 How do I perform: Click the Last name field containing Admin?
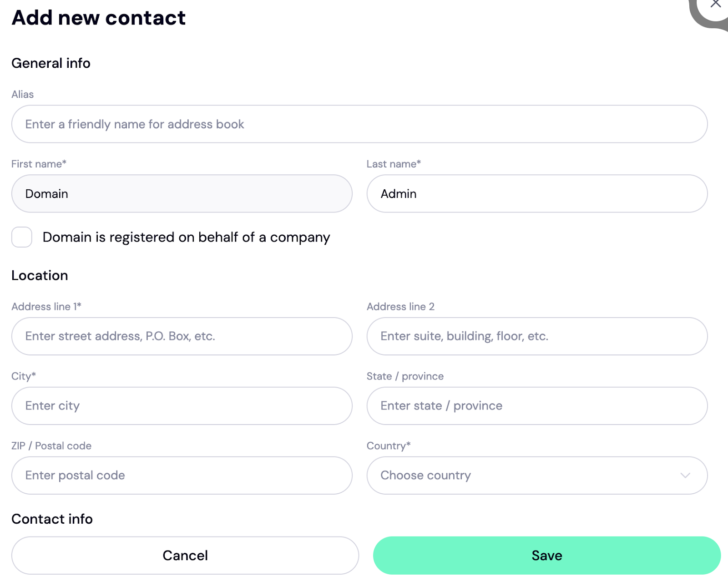point(537,194)
